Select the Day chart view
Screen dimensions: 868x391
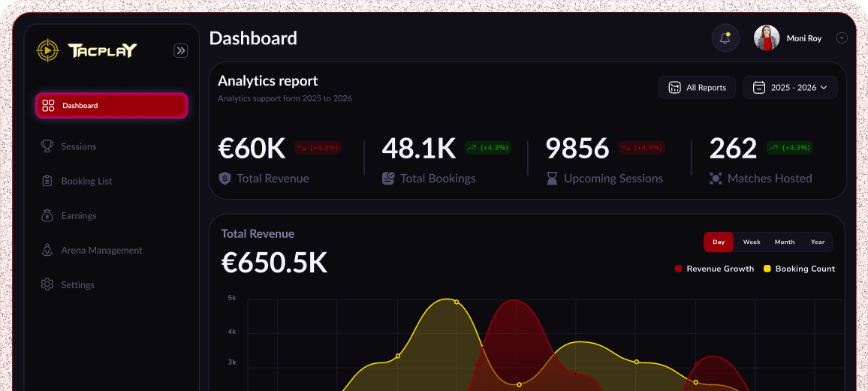click(719, 242)
